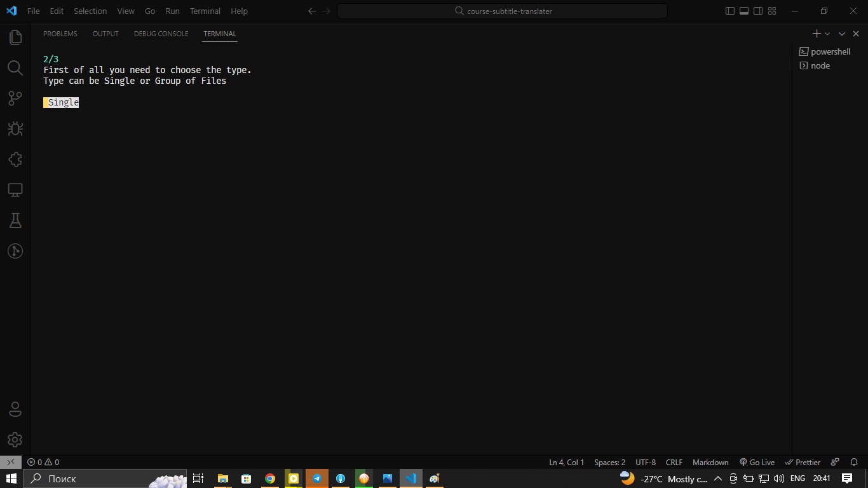Open the Terminal menu
The width and height of the screenshot is (868, 488).
[x=205, y=11]
